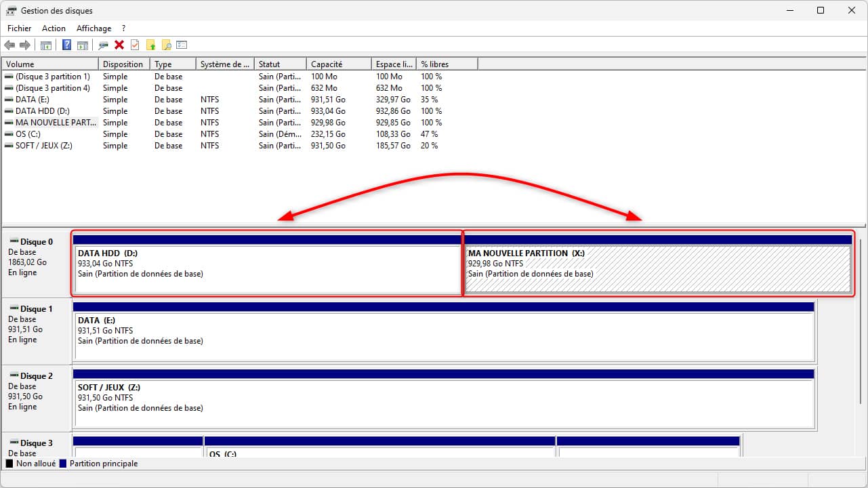This screenshot has width=868, height=488.
Task: Click the Gestion des disques title icon
Action: [x=12, y=11]
